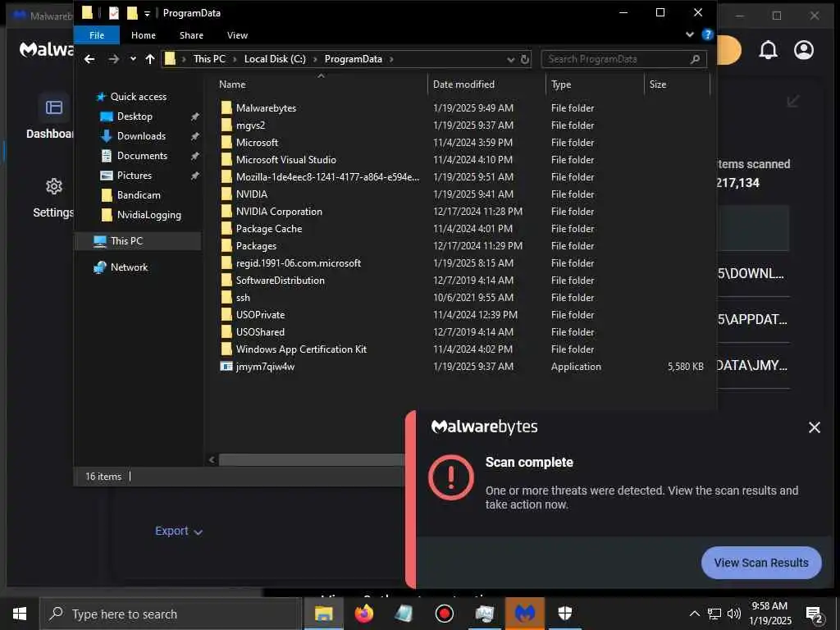Go up one folder level arrow

pyautogui.click(x=150, y=59)
